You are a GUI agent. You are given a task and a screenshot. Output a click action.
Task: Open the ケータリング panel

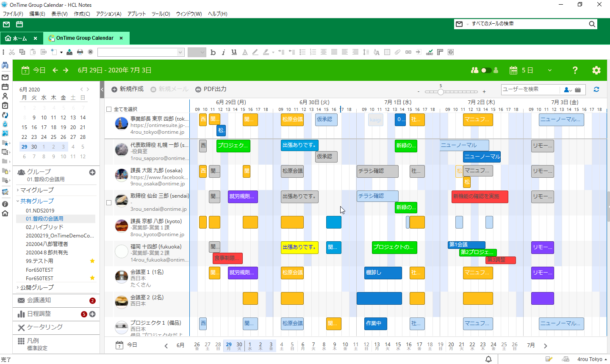pos(56,327)
